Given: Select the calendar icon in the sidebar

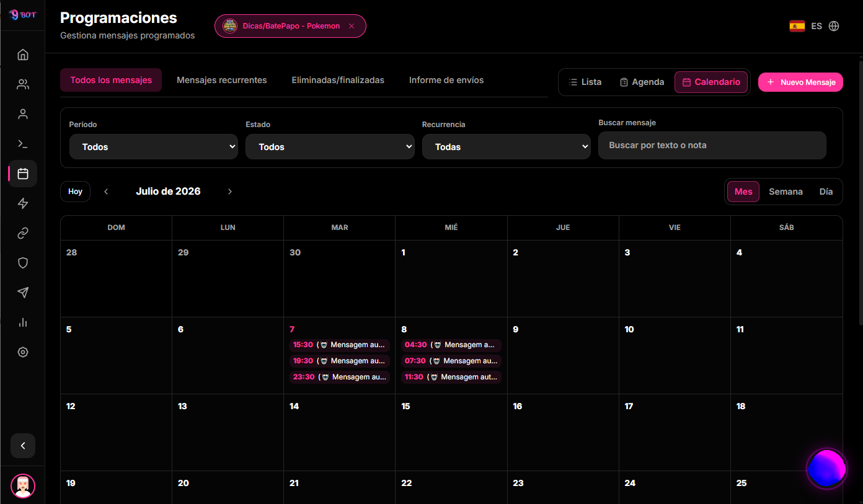Looking at the screenshot, I should click(23, 174).
